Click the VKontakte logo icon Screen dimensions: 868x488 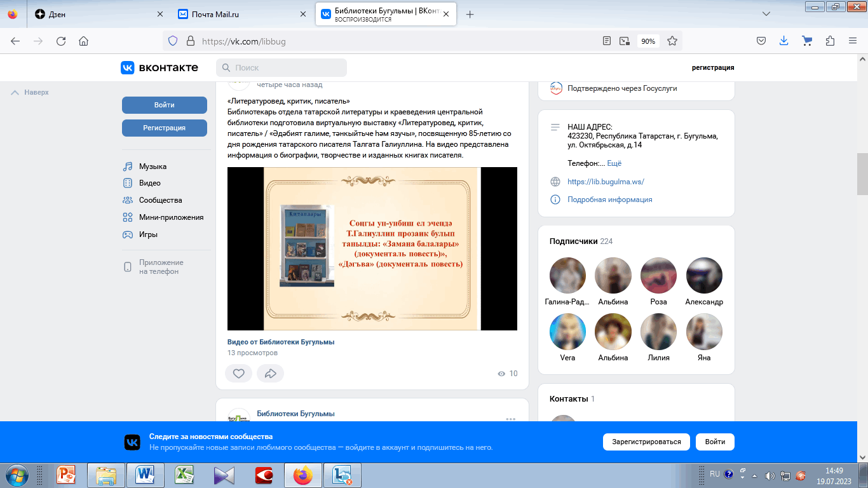click(x=128, y=67)
